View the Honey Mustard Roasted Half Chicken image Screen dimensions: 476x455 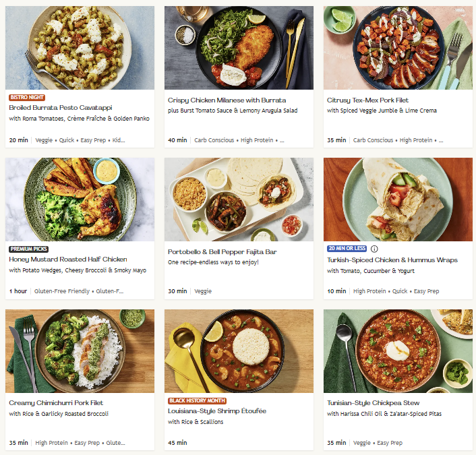click(80, 199)
